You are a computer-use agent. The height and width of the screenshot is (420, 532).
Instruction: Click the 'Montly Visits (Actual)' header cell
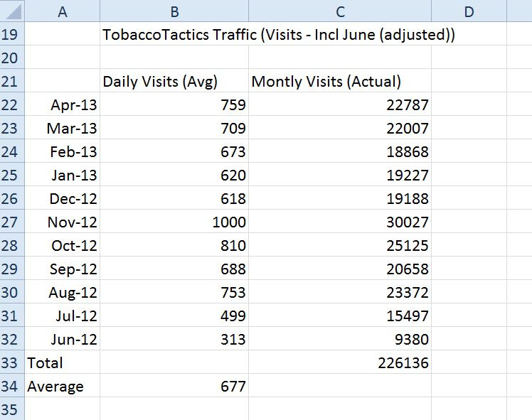pyautogui.click(x=340, y=81)
